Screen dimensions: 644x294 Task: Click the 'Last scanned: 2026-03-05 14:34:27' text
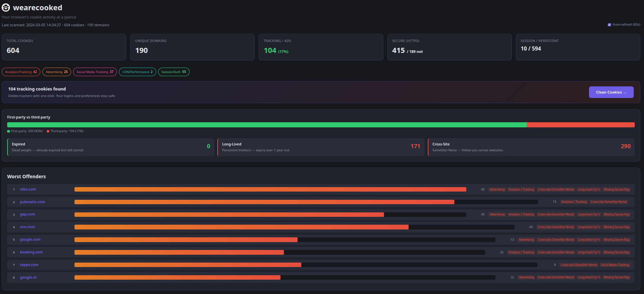[31, 25]
